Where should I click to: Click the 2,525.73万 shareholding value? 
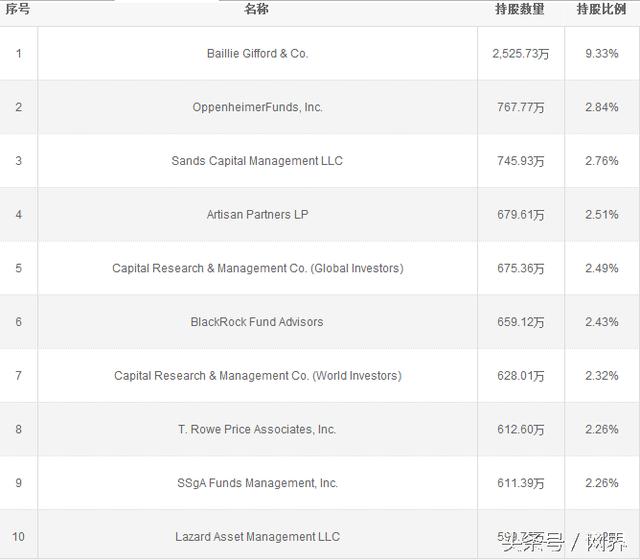point(520,53)
